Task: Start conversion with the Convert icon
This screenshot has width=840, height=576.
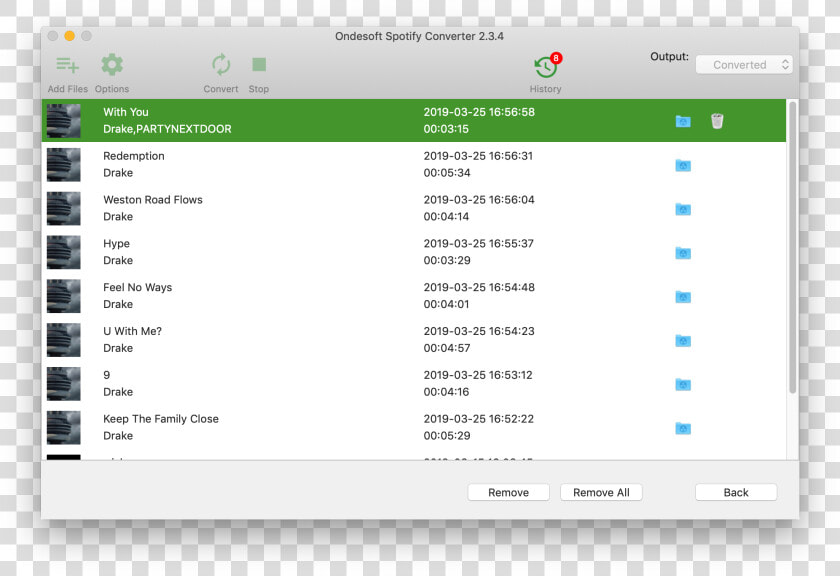Action: click(221, 65)
